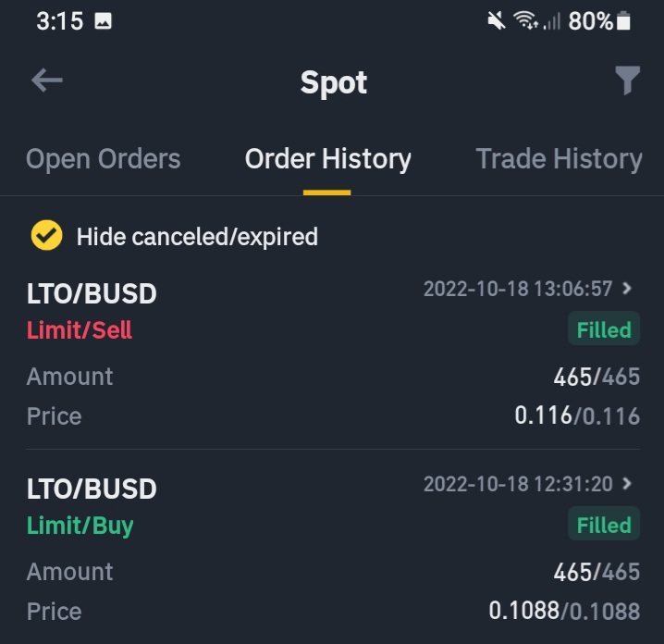Go back using the left arrow

pyautogui.click(x=47, y=80)
